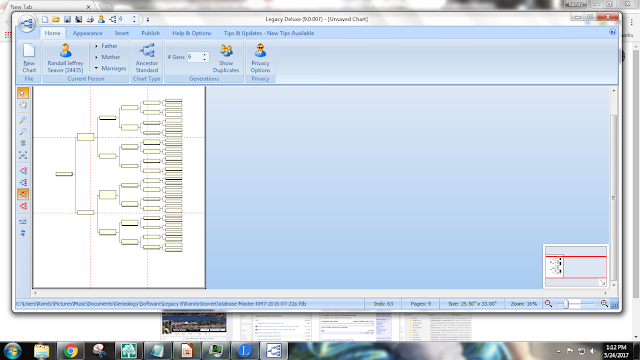The width and height of the screenshot is (640, 360).
Task: Expand the Father list arrow
Action: click(x=96, y=46)
